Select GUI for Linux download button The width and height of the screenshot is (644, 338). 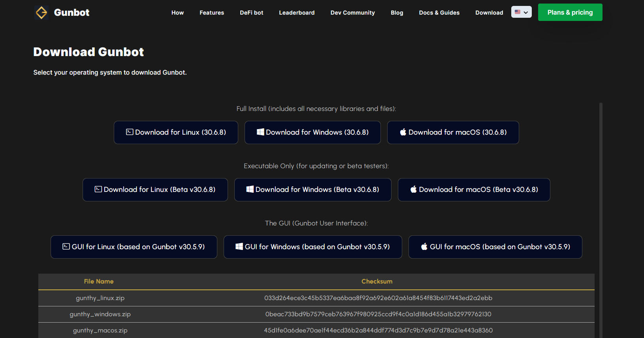pyautogui.click(x=134, y=247)
